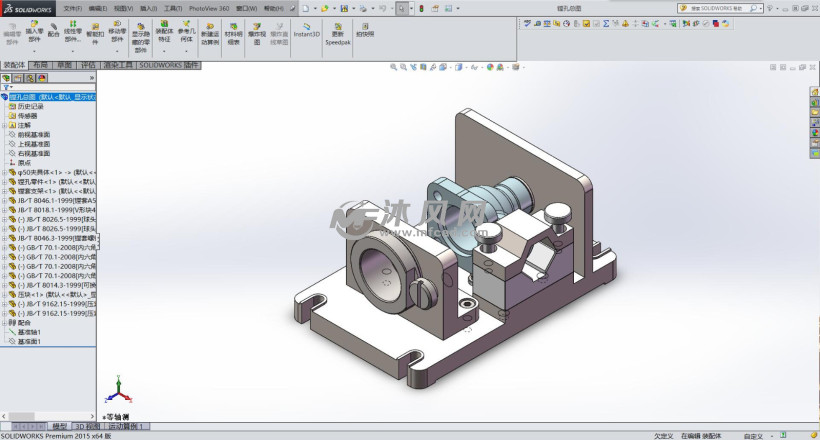Image resolution: width=820 pixels, height=440 pixels.
Task: Switch to the 评估 (Evaluate) tab
Action: pyautogui.click(x=88, y=65)
